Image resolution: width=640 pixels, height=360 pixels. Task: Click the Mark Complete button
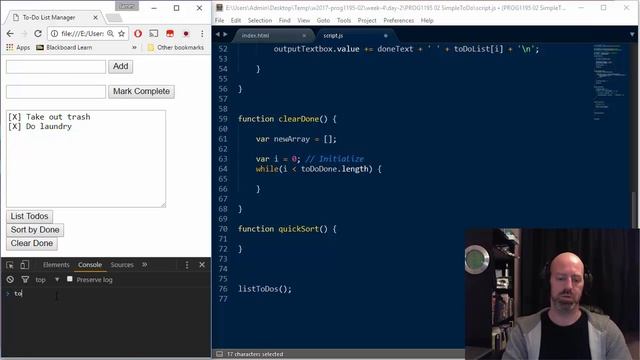[141, 91]
